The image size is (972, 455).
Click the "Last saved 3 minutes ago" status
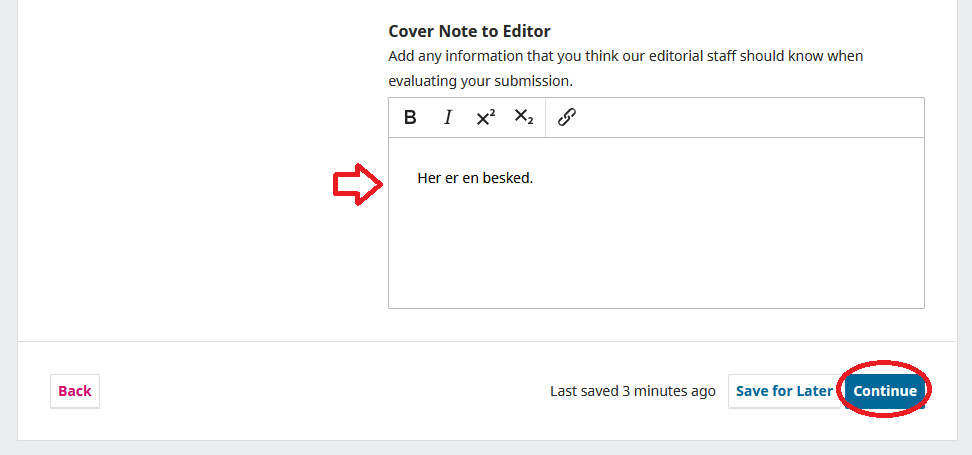632,391
